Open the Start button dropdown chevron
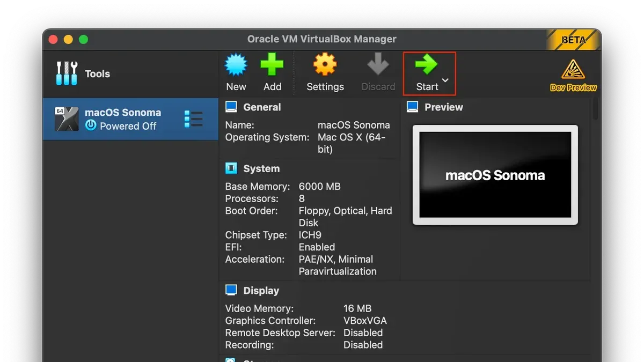 [445, 80]
